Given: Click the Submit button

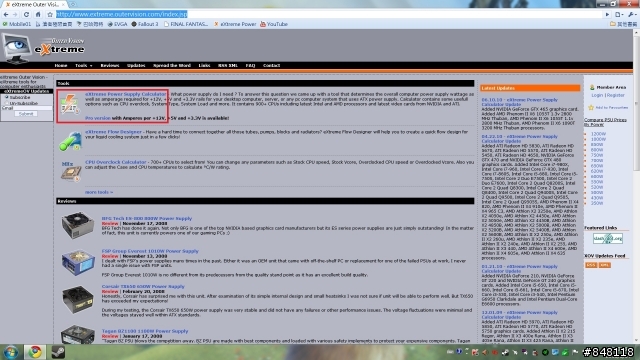Looking at the screenshot, I should coord(26,114).
